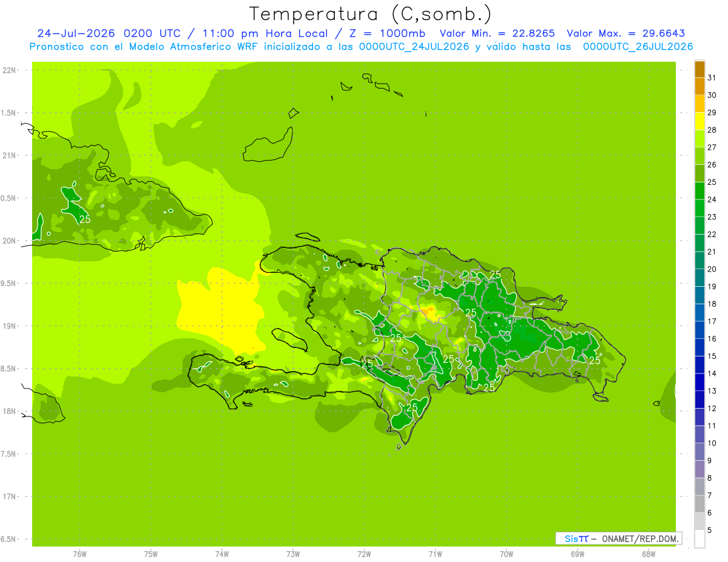Pick the dark orange swatch above 31 in legend
This screenshot has height=562, width=728.
click(x=699, y=69)
